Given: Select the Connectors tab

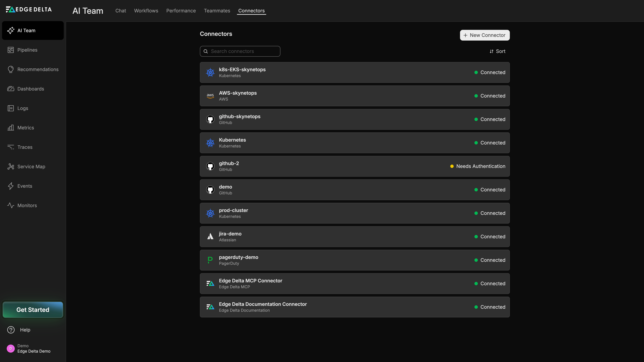Looking at the screenshot, I should 251,11.
